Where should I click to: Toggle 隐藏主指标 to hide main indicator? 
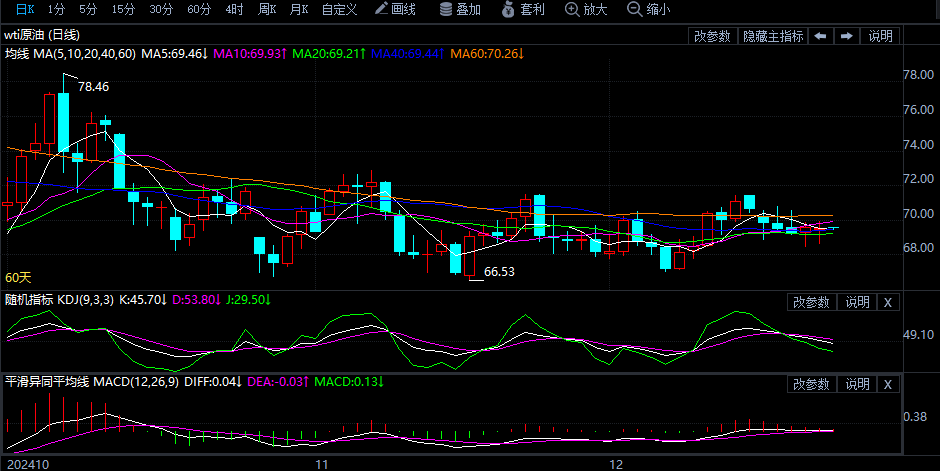[772, 36]
